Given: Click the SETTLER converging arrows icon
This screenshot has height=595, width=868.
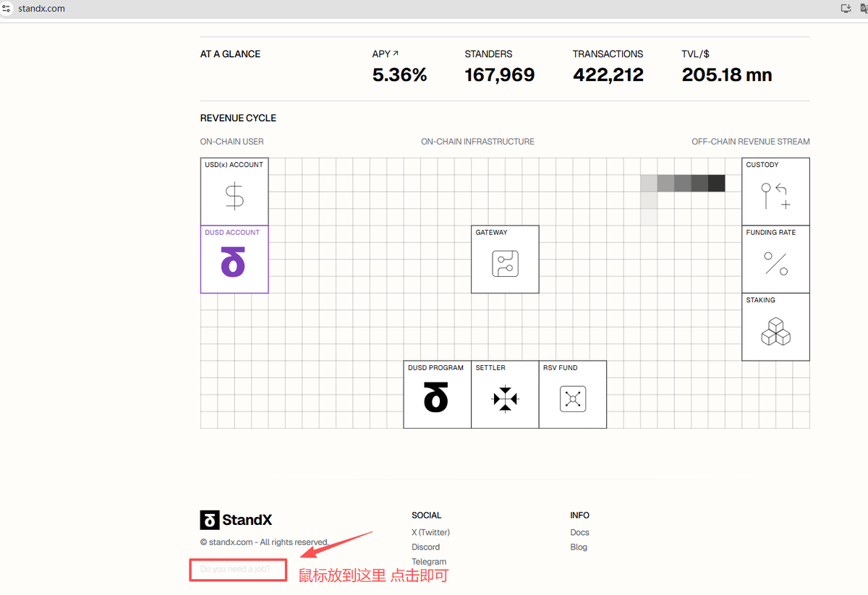Looking at the screenshot, I should click(505, 399).
